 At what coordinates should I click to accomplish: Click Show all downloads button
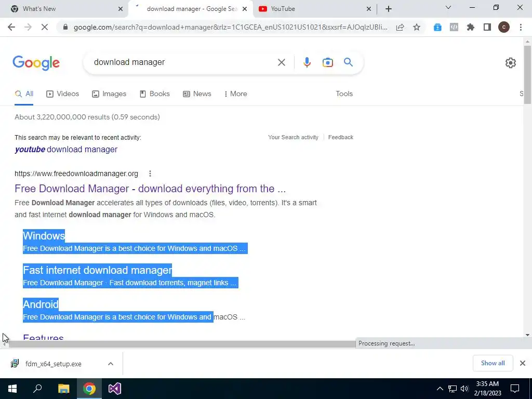coord(493,363)
